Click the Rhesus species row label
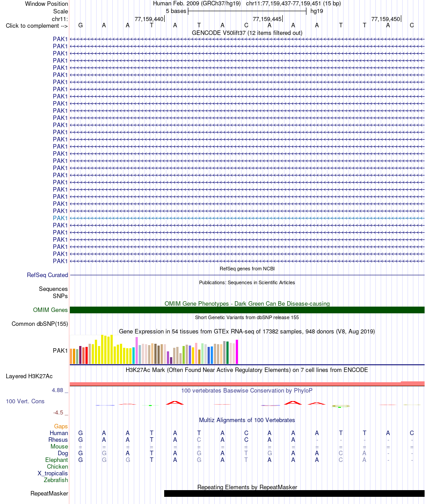Image resolution: width=425 pixels, height=504 pixels. (x=58, y=440)
